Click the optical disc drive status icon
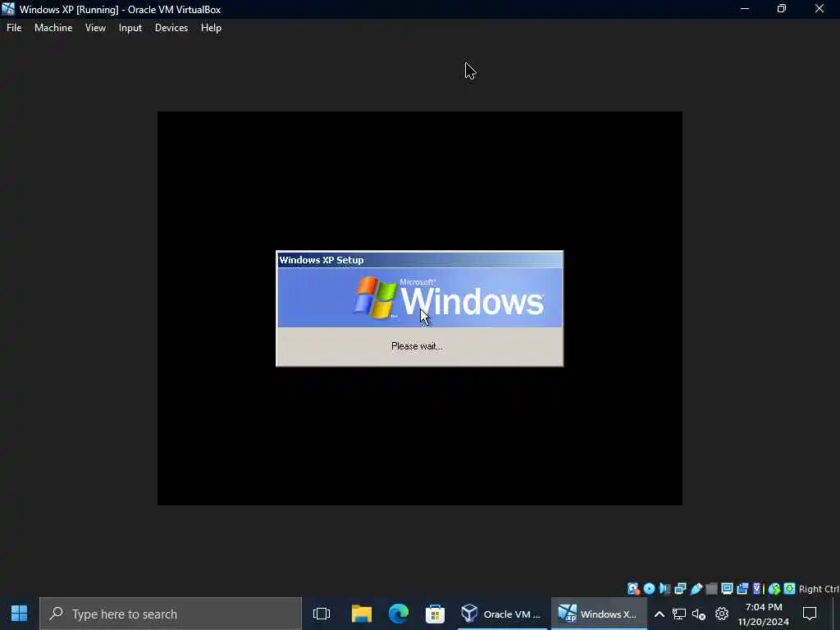Image resolution: width=840 pixels, height=630 pixels. [650, 589]
